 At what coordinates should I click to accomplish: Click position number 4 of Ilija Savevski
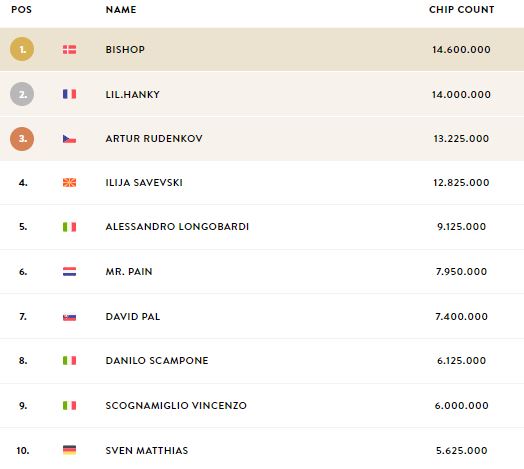tap(23, 183)
